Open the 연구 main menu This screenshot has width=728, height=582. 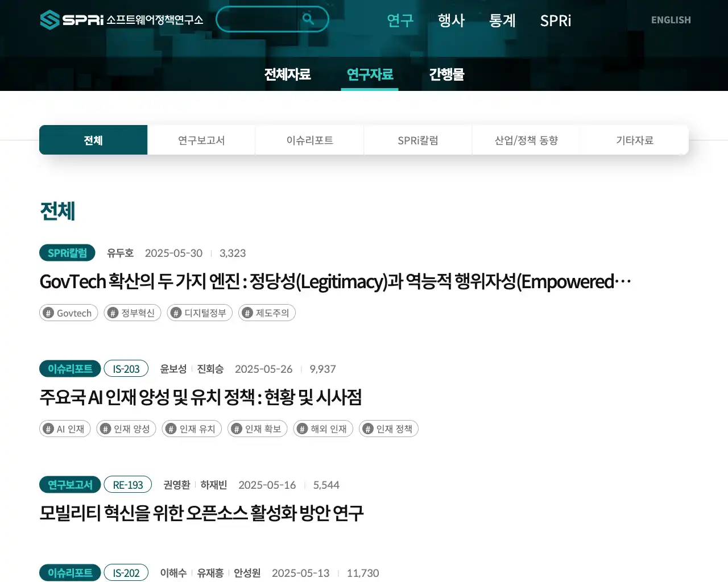coord(400,20)
